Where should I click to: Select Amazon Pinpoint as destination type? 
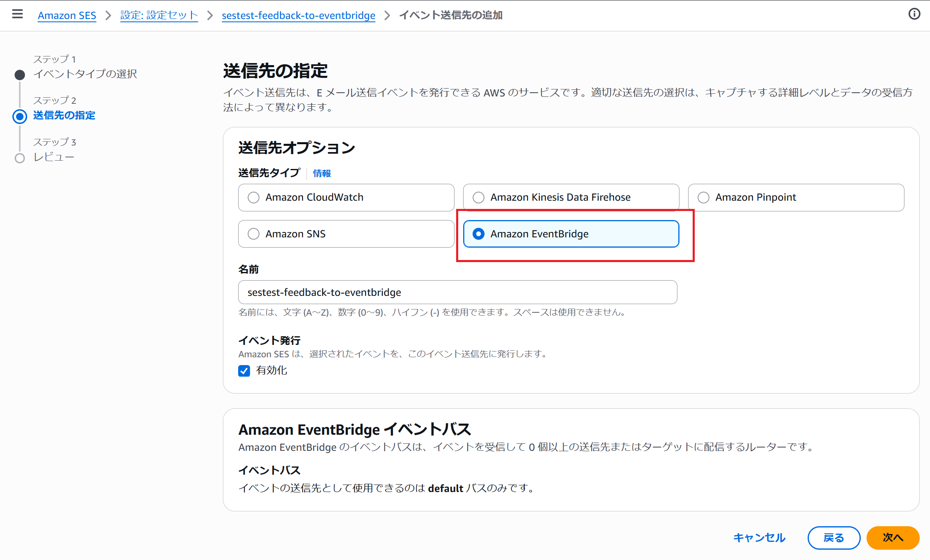click(704, 197)
